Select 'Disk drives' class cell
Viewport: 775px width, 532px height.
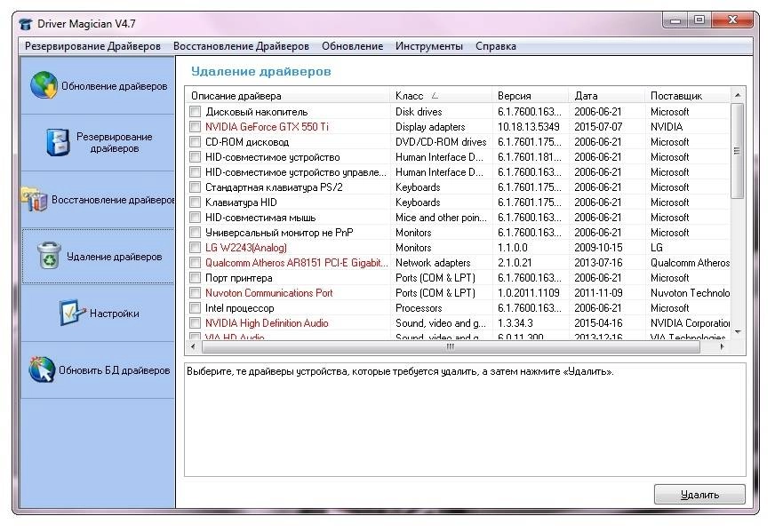click(x=419, y=112)
